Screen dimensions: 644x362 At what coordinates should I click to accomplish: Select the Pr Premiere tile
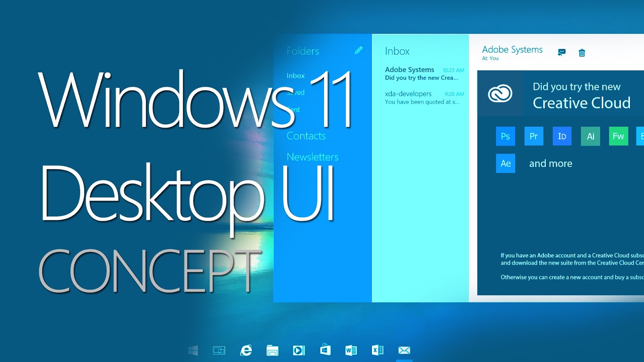pyautogui.click(x=534, y=136)
